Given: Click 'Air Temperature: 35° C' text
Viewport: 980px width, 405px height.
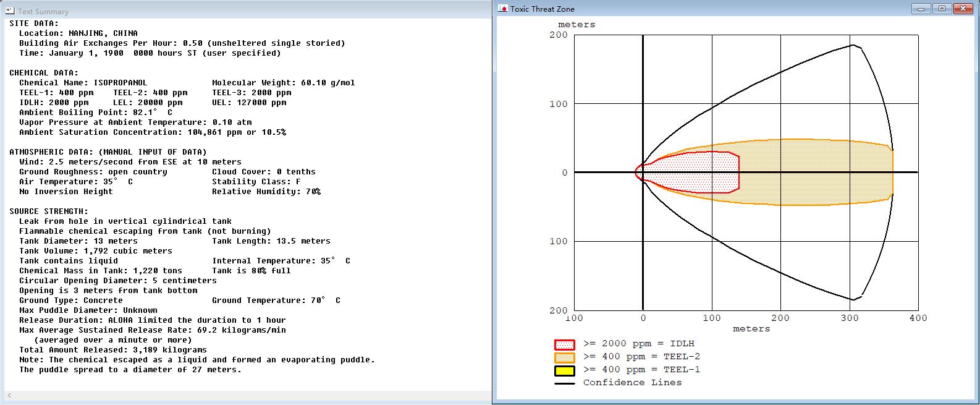Looking at the screenshot, I should tap(76, 182).
